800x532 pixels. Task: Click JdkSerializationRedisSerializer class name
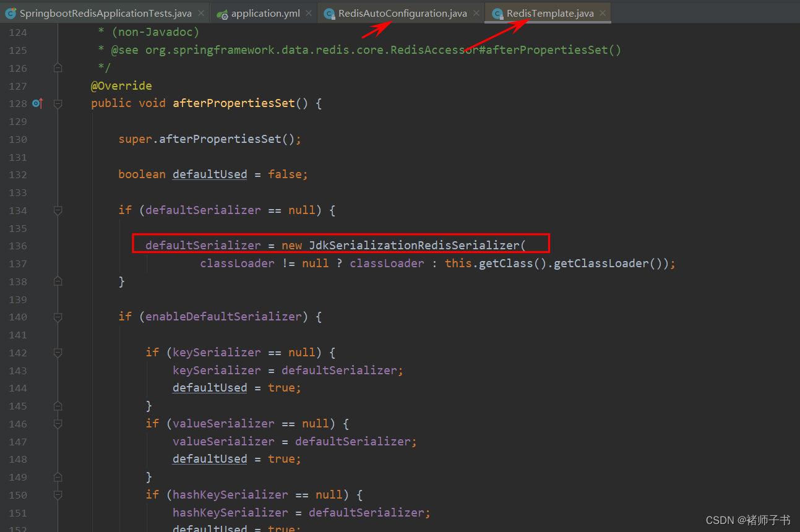pos(414,246)
